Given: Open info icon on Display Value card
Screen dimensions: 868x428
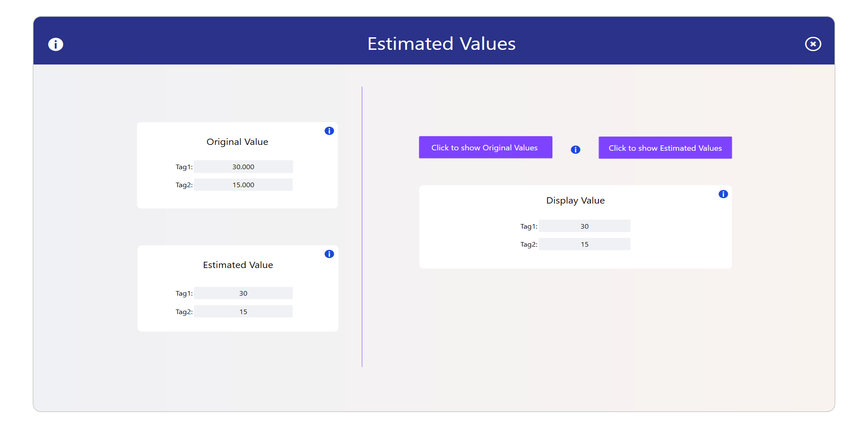Looking at the screenshot, I should (723, 194).
